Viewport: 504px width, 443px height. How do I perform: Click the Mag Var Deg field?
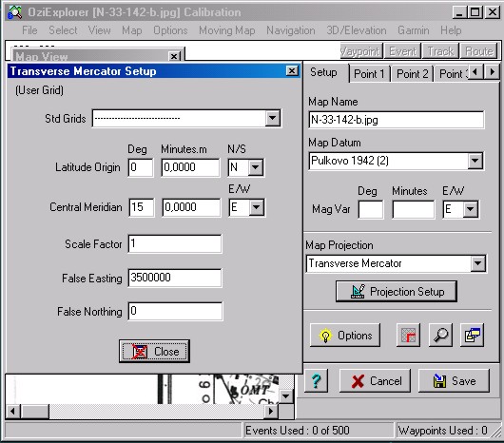point(371,209)
